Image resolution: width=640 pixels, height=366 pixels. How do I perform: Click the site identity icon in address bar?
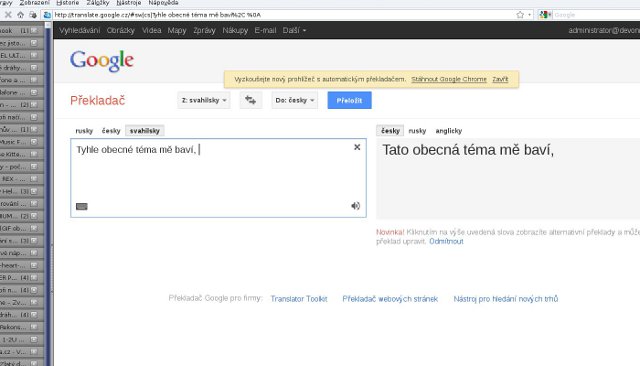pyautogui.click(x=47, y=15)
